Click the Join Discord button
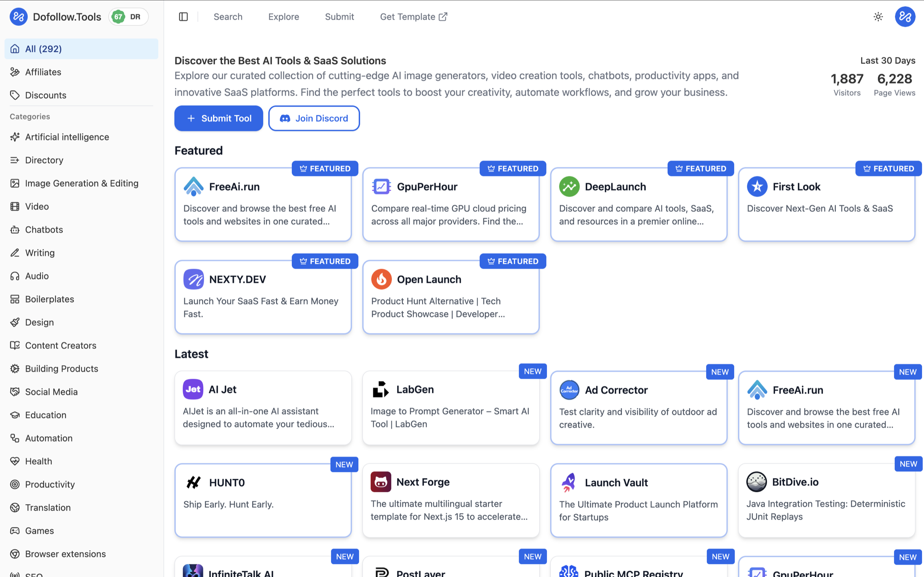Viewport: 924px width, 577px height. click(x=314, y=118)
